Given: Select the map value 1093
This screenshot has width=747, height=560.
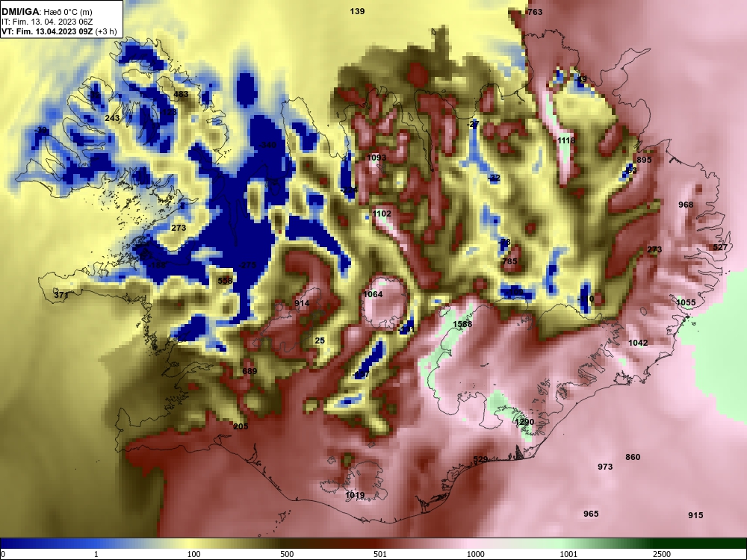Looking at the screenshot, I should point(376,158).
